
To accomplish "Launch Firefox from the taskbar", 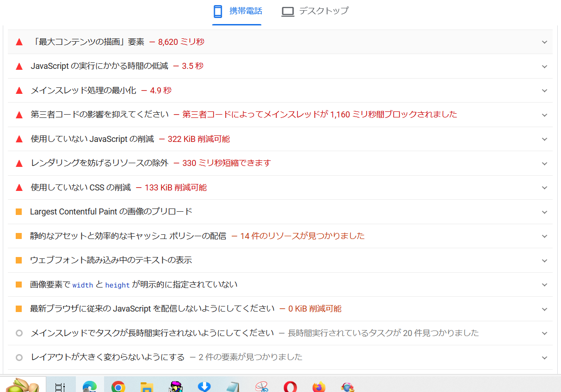I will [319, 386].
